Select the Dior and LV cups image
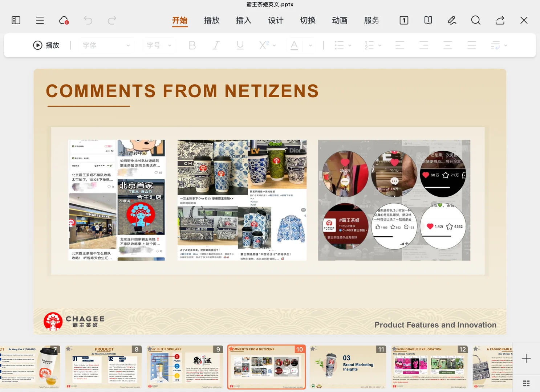540x392 pixels. click(242, 200)
